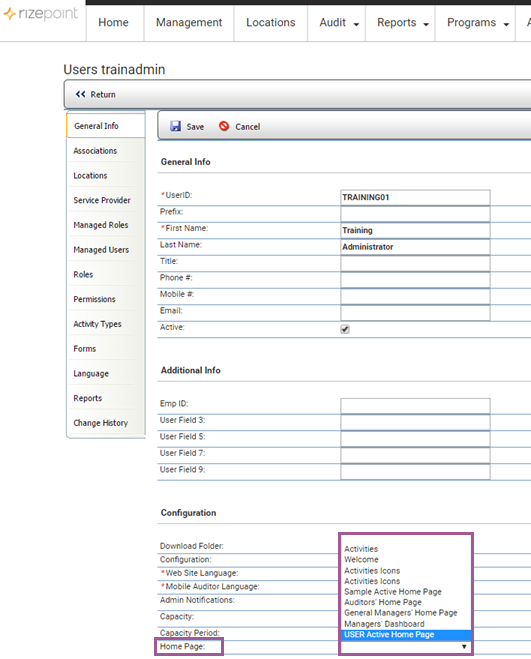The height and width of the screenshot is (659, 531).
Task: Open the Management nav item
Action: click(189, 23)
